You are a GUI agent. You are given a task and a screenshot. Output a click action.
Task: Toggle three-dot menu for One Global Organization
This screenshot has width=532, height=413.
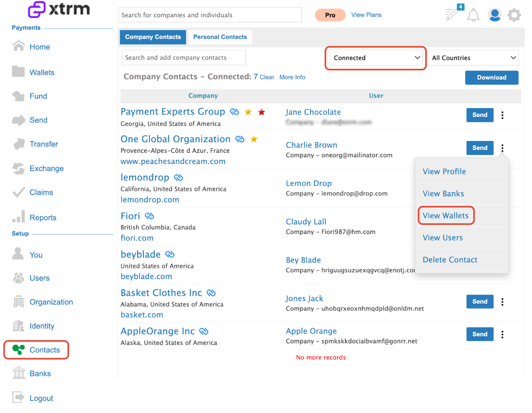503,148
